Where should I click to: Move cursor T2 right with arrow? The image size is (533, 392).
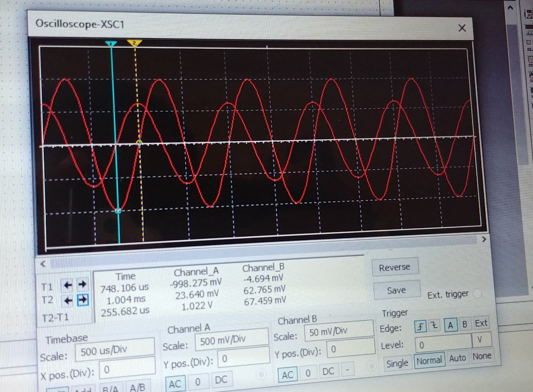pos(83,300)
